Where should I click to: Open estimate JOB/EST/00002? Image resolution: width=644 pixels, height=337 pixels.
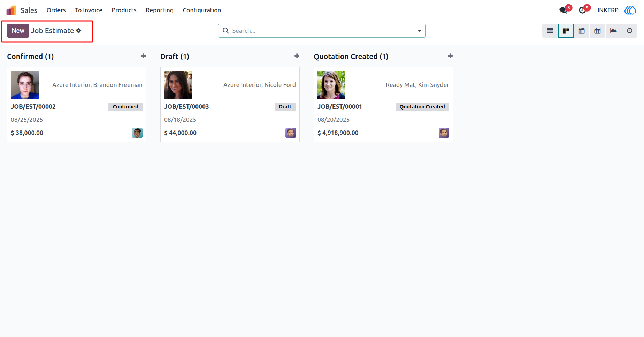click(33, 107)
